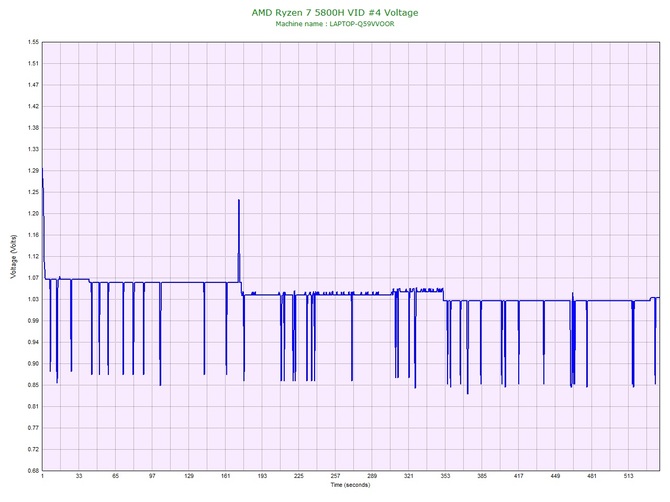
Task: Click the 257 time axis value
Action: (x=335, y=476)
